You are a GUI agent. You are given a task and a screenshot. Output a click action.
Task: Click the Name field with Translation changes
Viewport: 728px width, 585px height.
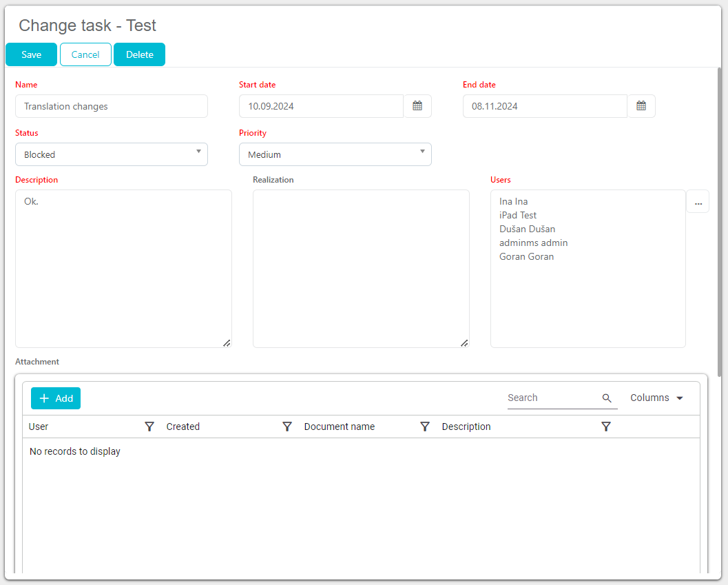click(112, 106)
